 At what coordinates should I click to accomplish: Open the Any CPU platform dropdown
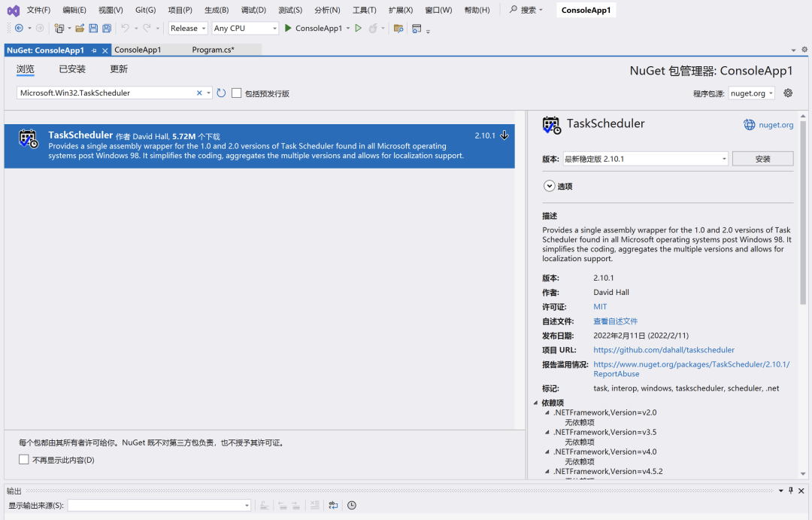[x=245, y=29]
